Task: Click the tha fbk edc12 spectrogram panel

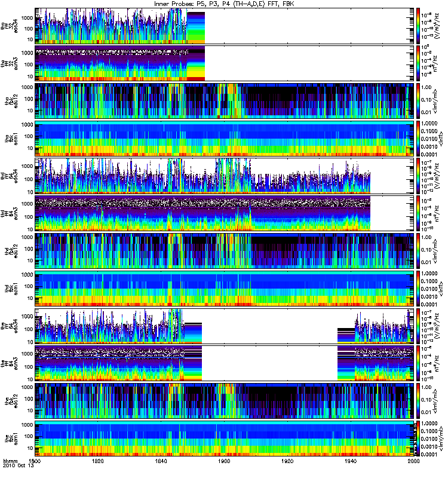Action: pos(225,101)
